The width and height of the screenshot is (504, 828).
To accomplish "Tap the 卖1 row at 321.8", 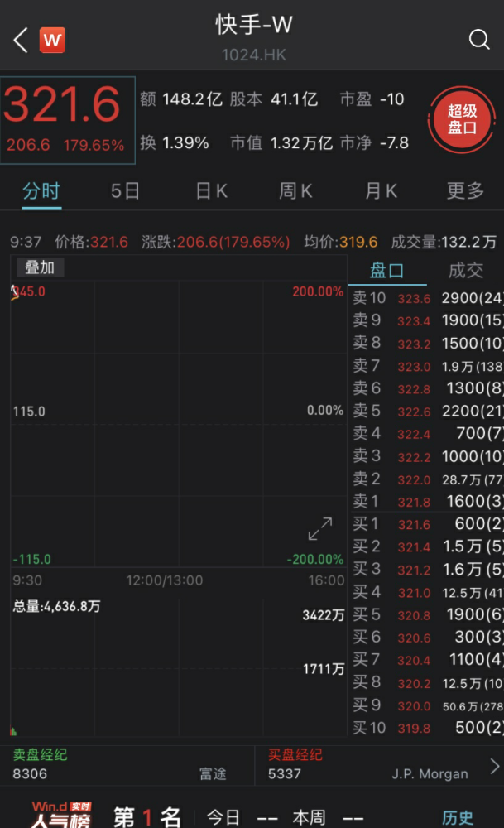I will tap(428, 501).
